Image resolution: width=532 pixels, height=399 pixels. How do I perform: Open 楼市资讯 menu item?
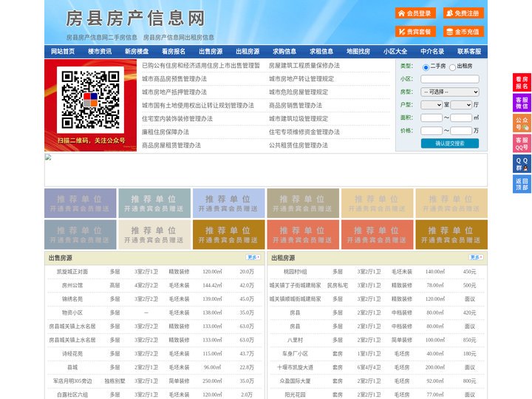tap(100, 52)
